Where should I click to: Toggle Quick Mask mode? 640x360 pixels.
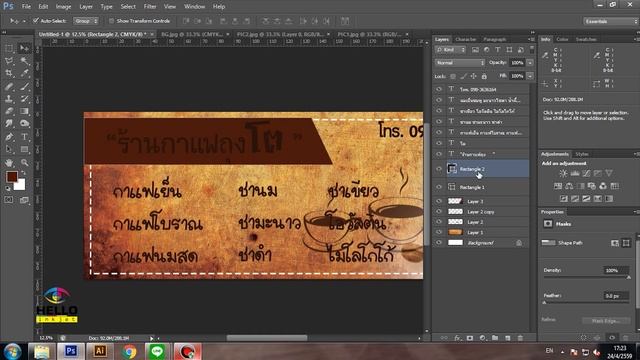[x=9, y=200]
